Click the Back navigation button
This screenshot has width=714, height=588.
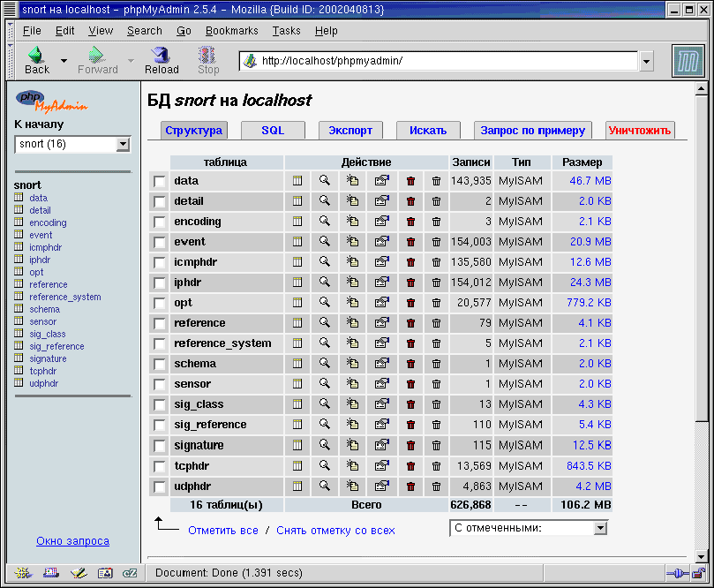pos(37,61)
